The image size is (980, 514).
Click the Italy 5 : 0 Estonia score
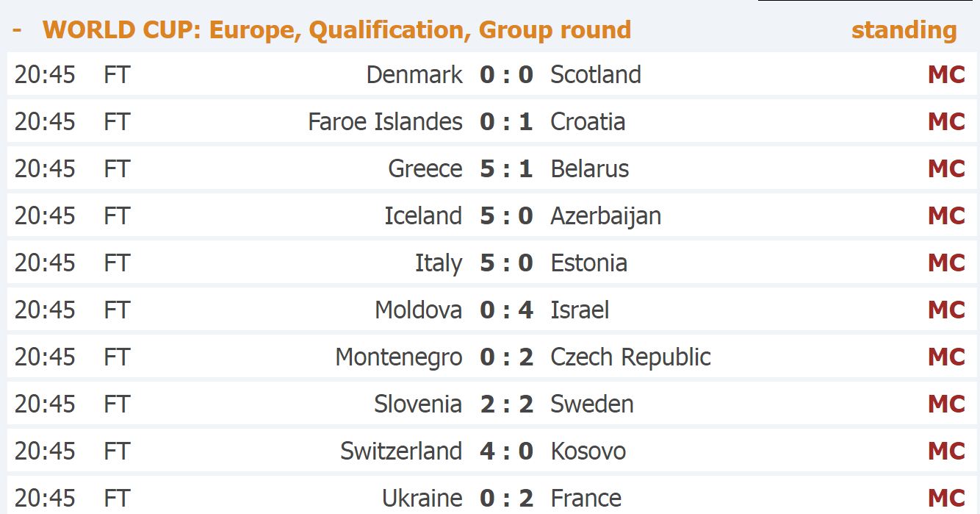point(506,263)
